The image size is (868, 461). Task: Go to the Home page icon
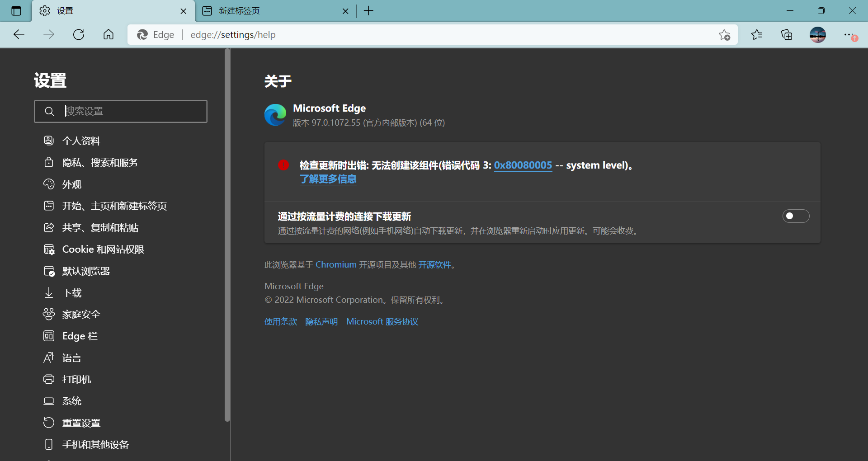pos(108,35)
